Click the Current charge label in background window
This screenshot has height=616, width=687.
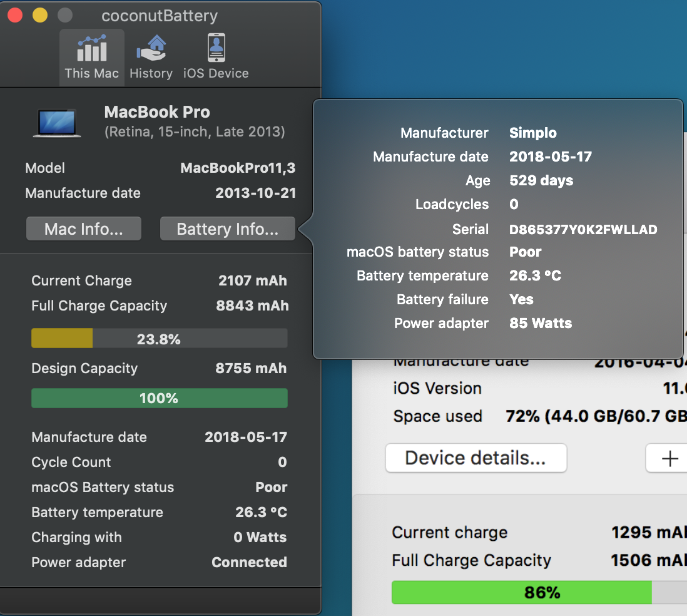point(449,532)
